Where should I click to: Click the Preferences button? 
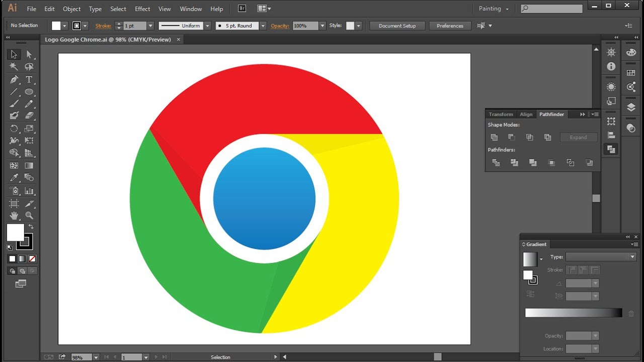(x=450, y=26)
